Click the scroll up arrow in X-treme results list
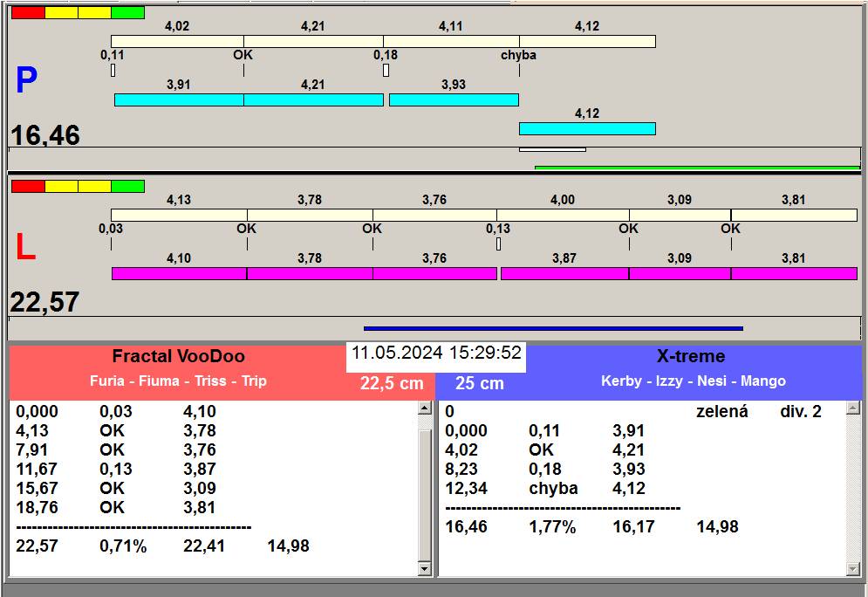This screenshot has width=868, height=597. pyautogui.click(x=853, y=408)
